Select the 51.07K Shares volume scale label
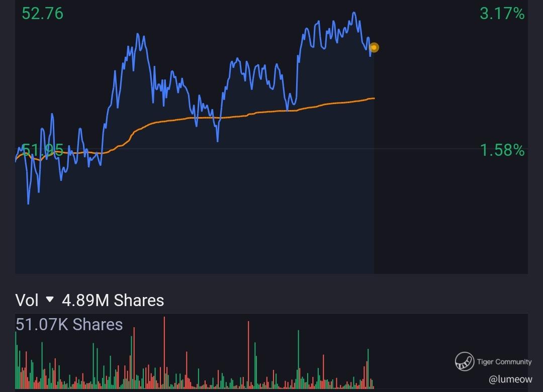The image size is (543, 392). 69,324
